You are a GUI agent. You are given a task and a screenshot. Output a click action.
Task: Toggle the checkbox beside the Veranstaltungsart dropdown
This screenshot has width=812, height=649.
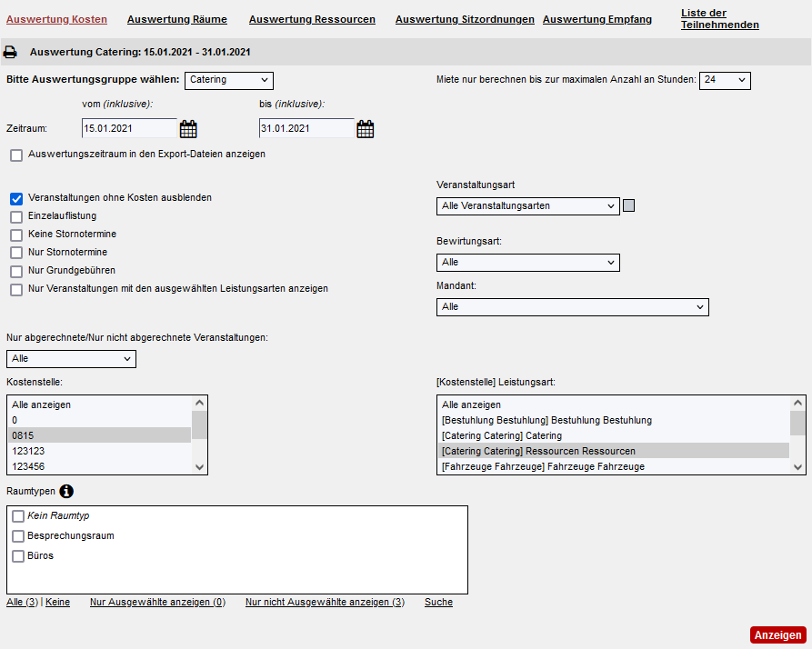click(628, 205)
